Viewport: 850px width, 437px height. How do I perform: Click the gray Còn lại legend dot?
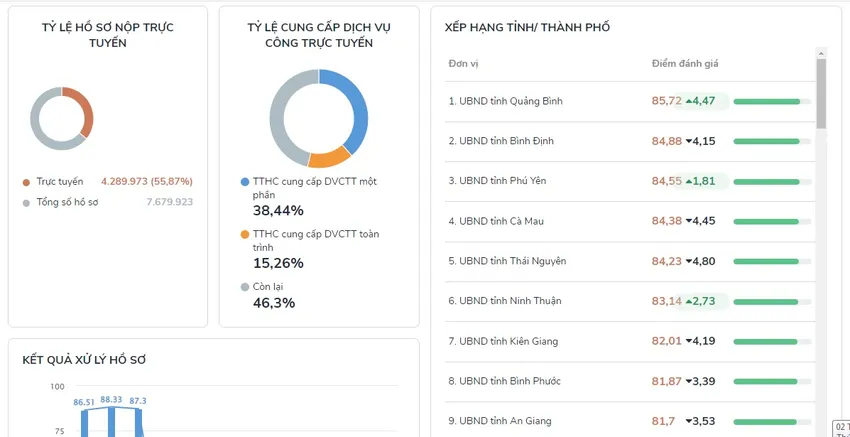click(x=245, y=287)
